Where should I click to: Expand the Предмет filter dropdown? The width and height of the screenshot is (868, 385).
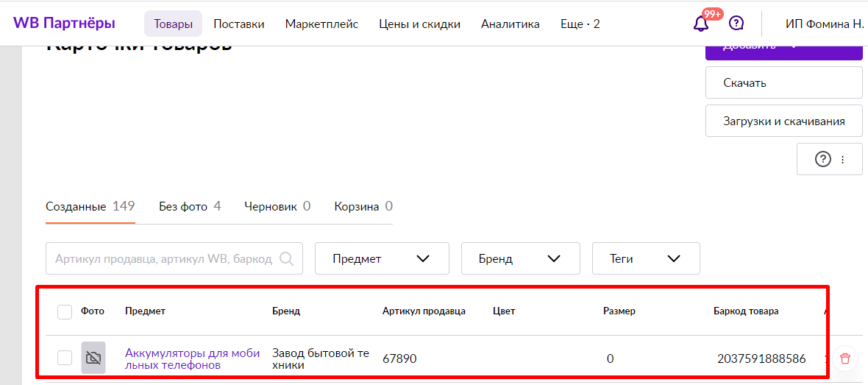tap(382, 258)
